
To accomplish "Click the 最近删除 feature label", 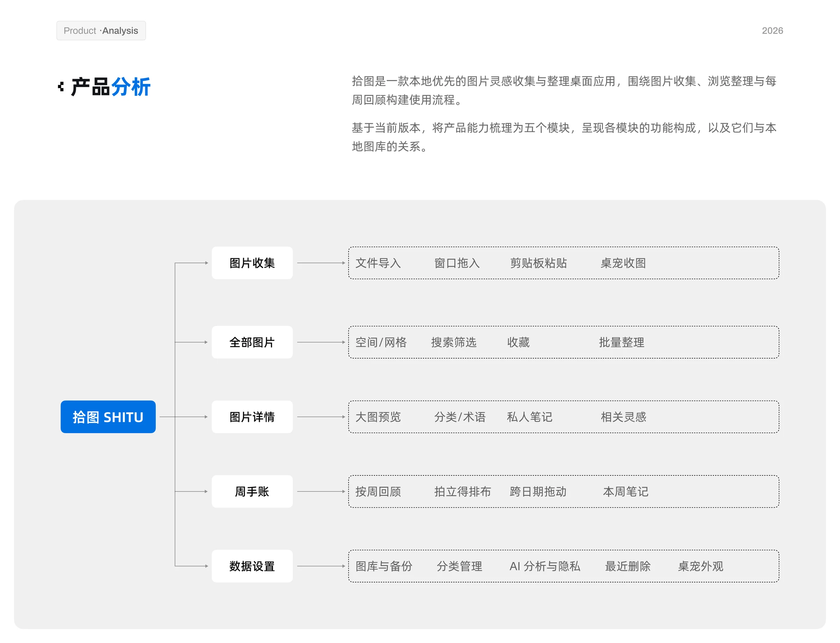I will [628, 566].
